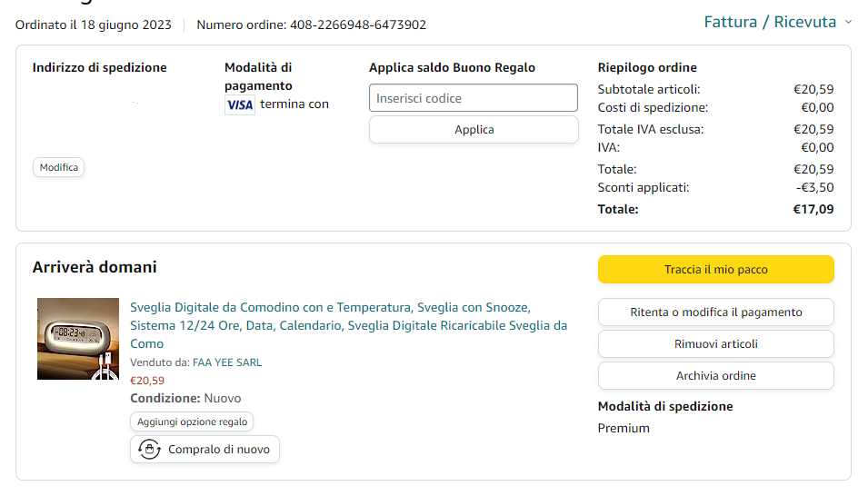Image resolution: width=868 pixels, height=496 pixels.
Task: Click the bold final total €17,09
Action: click(x=813, y=209)
